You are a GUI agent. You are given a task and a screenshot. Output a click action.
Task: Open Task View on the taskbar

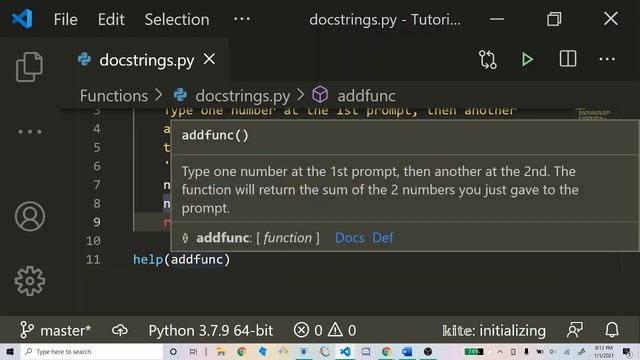[193, 351]
